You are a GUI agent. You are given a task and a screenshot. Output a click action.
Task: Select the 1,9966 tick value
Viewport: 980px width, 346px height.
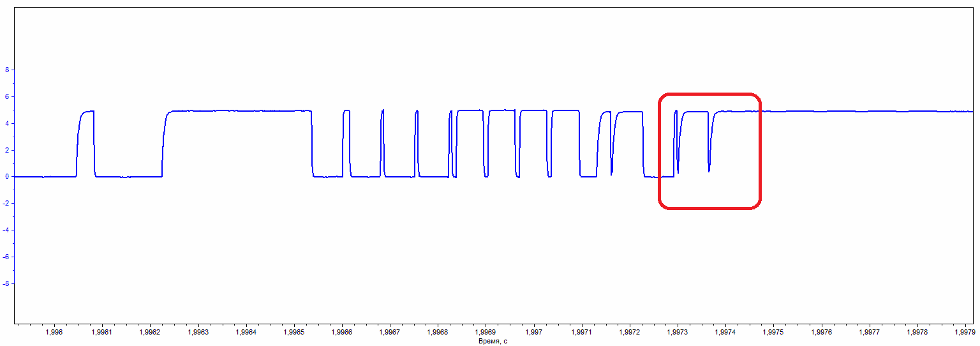pyautogui.click(x=342, y=333)
